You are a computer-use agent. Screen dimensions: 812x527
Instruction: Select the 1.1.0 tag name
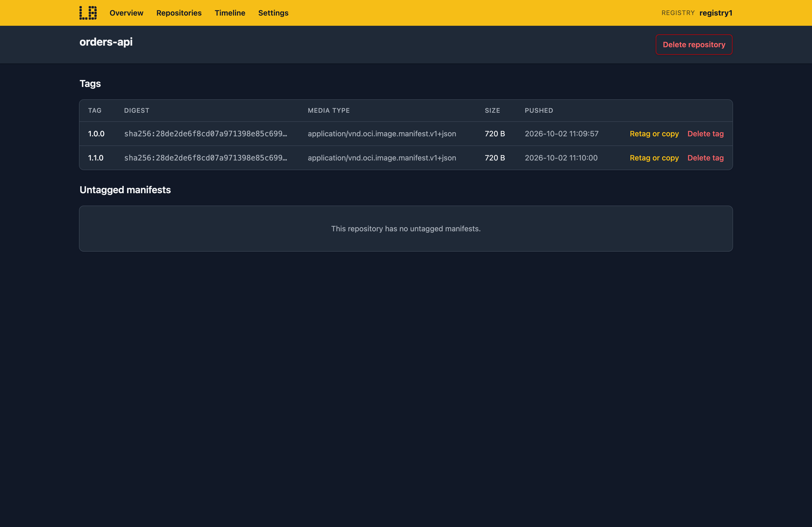(96, 158)
